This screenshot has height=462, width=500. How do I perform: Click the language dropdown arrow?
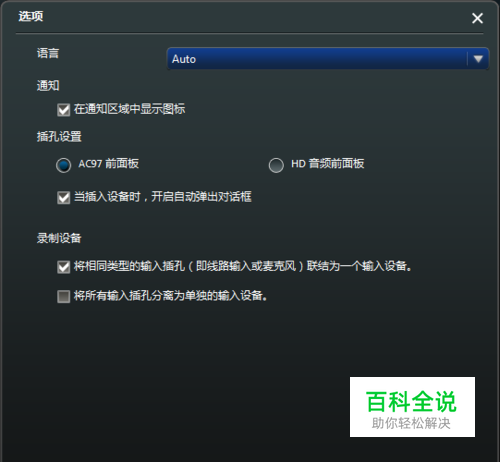pos(478,59)
